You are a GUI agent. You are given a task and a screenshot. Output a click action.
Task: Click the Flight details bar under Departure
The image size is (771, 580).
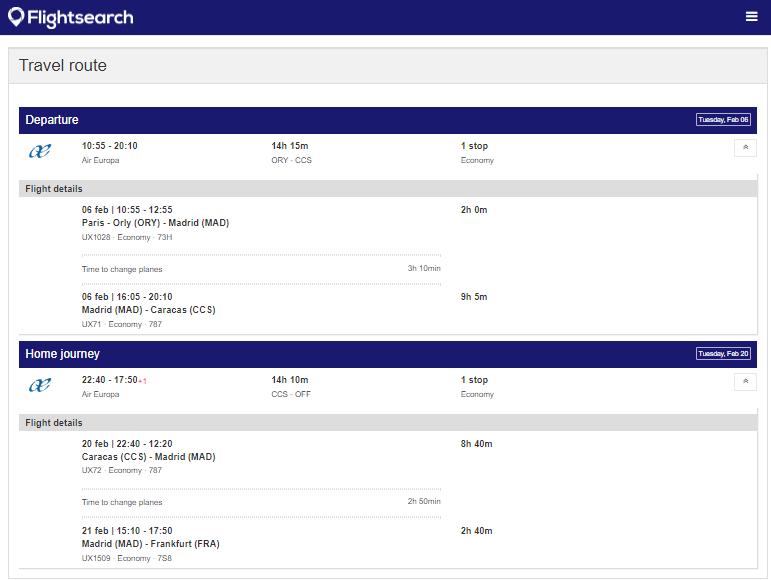(x=387, y=189)
